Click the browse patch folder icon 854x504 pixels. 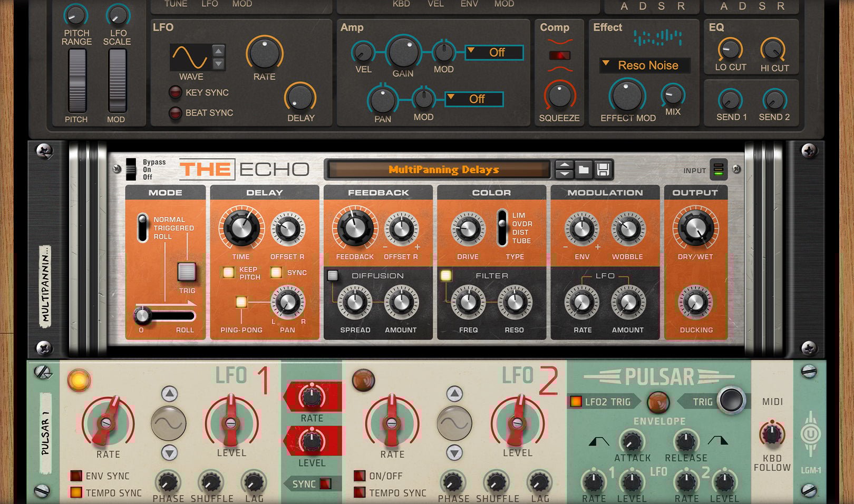coord(583,170)
